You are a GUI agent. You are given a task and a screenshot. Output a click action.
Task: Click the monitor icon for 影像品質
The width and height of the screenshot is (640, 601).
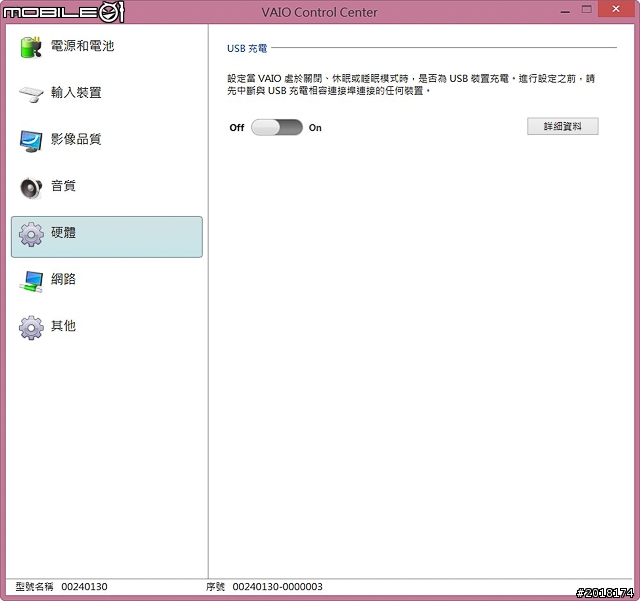[31, 141]
